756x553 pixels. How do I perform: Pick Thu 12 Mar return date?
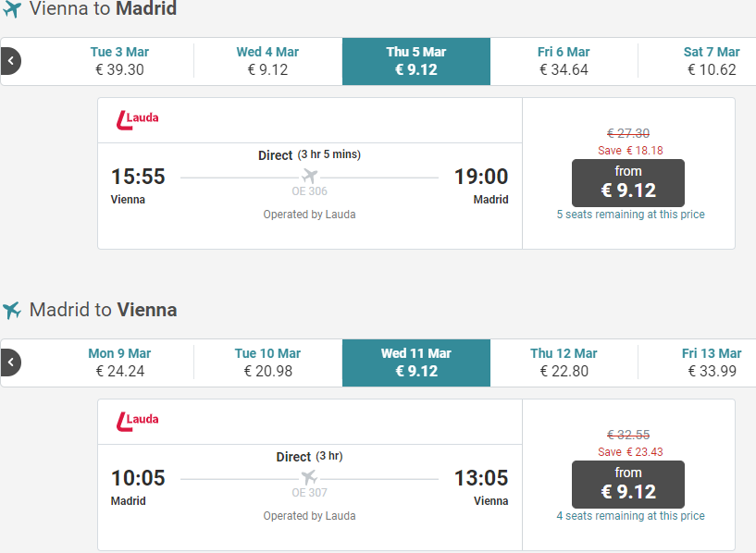564,363
